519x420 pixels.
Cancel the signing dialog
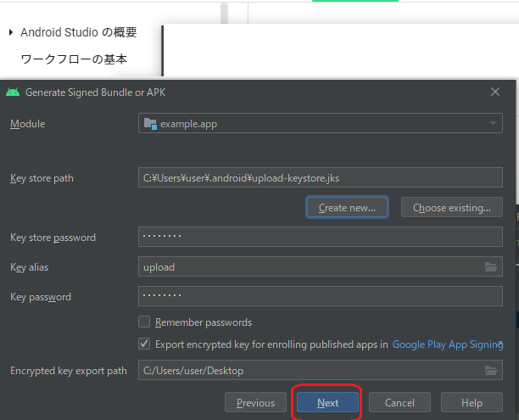[x=399, y=402]
